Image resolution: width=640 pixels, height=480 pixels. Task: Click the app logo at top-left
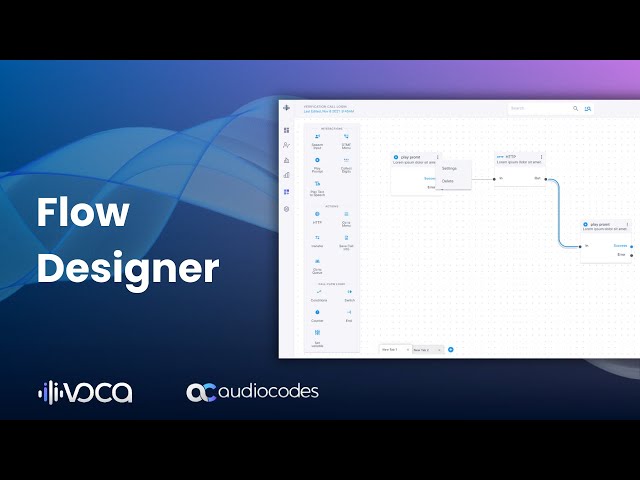tap(287, 108)
